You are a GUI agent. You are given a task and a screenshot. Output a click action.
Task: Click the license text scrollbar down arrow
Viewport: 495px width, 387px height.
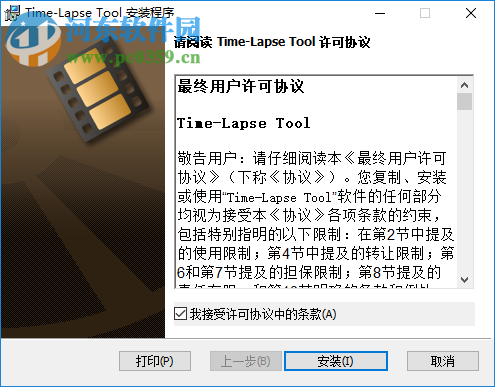coord(464,280)
